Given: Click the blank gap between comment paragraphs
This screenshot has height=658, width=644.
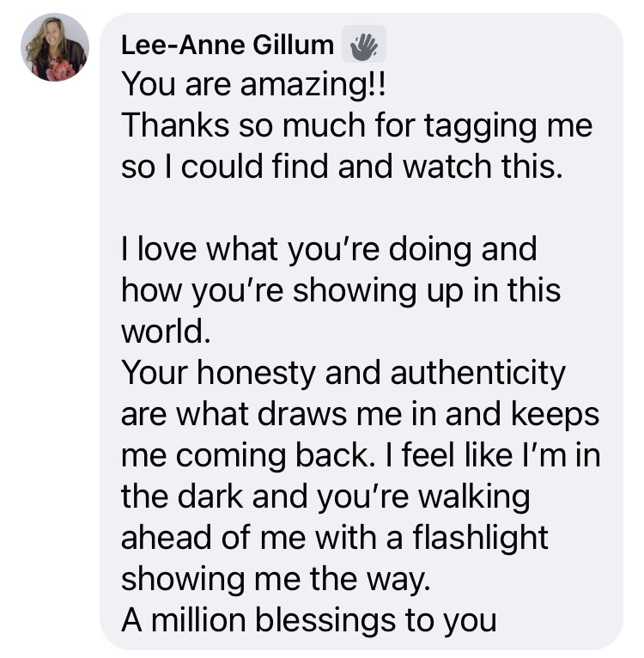Looking at the screenshot, I should click(343, 208).
